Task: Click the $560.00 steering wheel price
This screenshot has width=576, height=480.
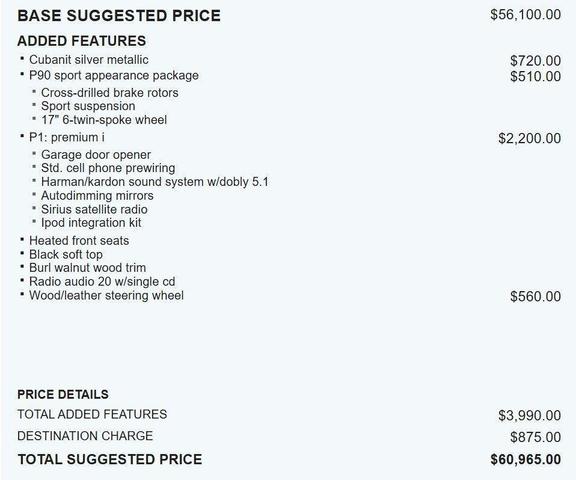Action: 535,297
